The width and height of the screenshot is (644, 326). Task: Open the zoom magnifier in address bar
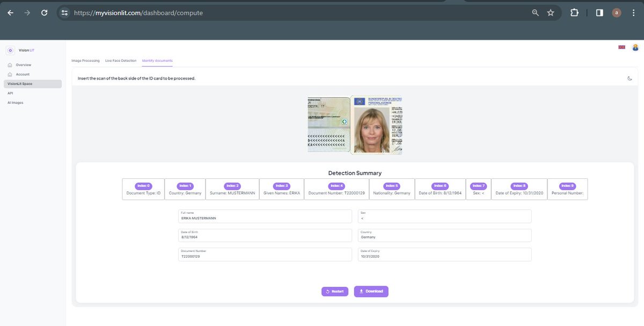click(x=535, y=12)
